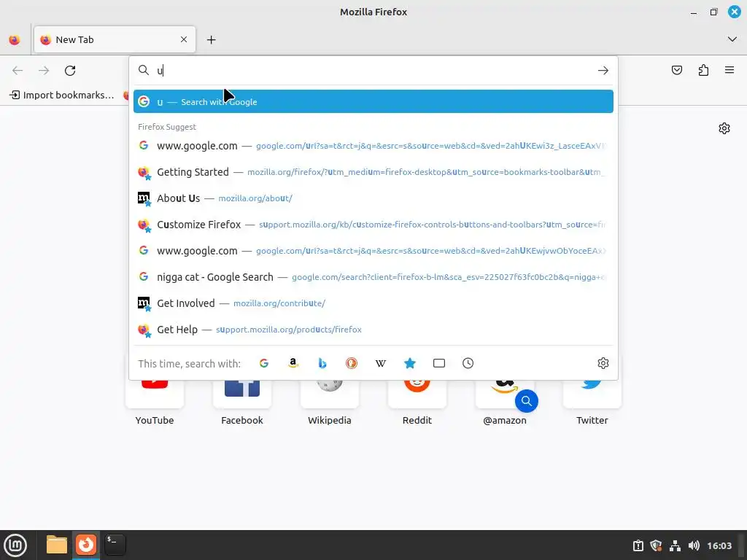
Task: Open the Firefox application menu
Action: point(729,71)
